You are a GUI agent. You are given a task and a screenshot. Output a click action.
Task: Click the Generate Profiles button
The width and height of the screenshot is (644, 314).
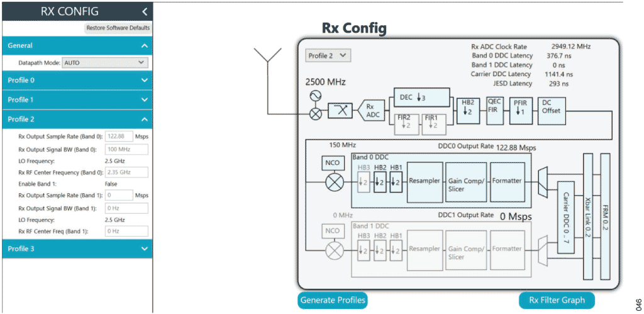pyautogui.click(x=333, y=300)
